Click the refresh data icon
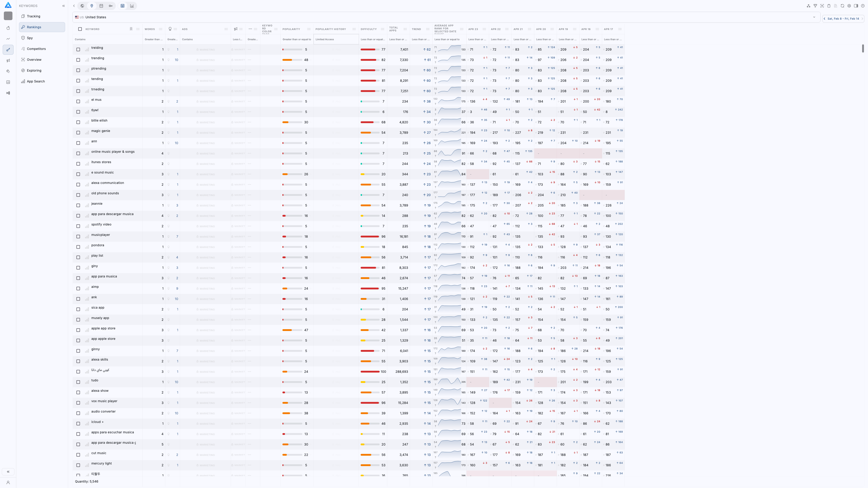This screenshot has width=868, height=488. [842, 6]
